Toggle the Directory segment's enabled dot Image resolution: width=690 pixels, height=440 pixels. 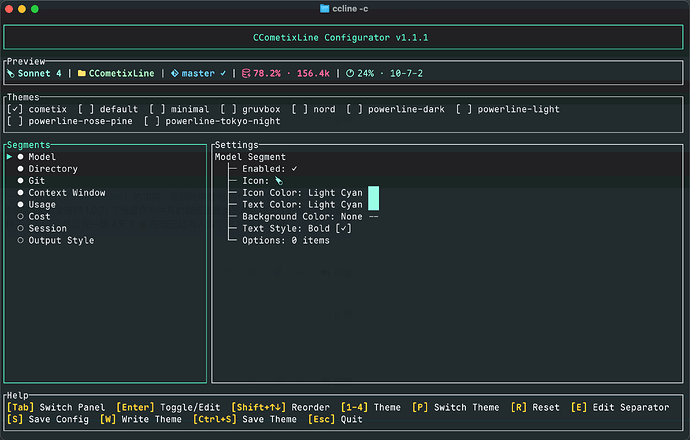(20, 169)
